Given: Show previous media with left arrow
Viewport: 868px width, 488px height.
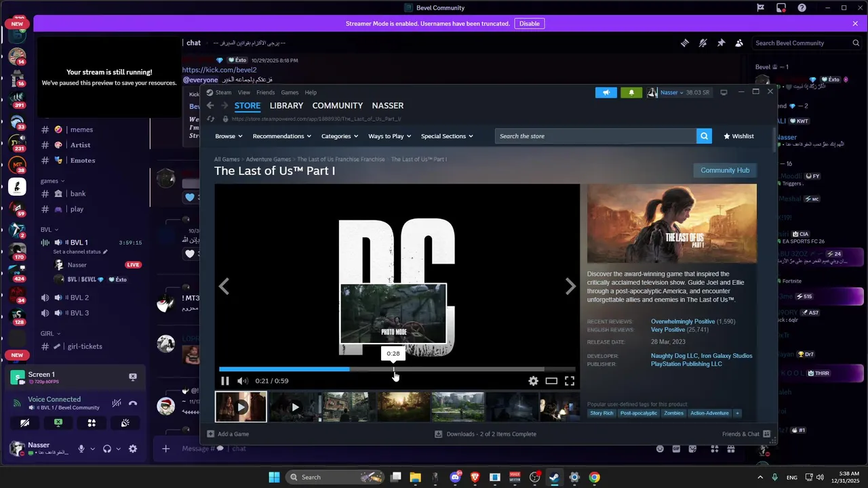Looking at the screenshot, I should click(x=224, y=287).
